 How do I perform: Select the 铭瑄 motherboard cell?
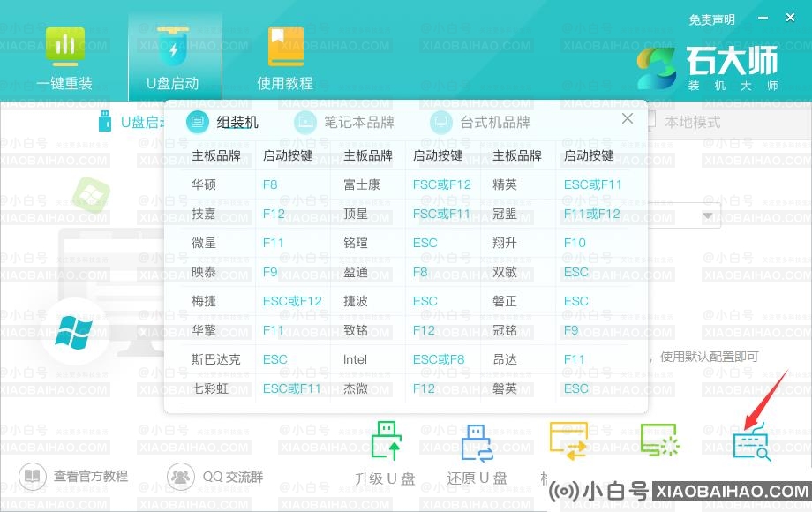[x=355, y=243]
